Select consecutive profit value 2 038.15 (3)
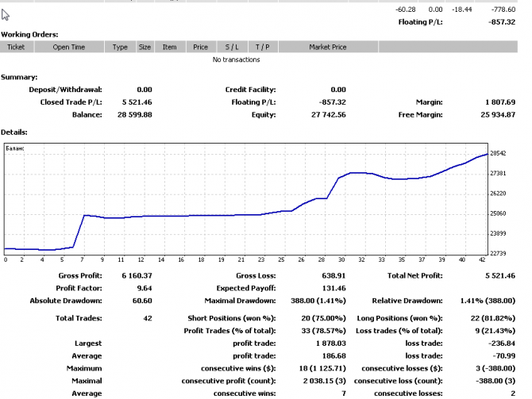 point(324,382)
